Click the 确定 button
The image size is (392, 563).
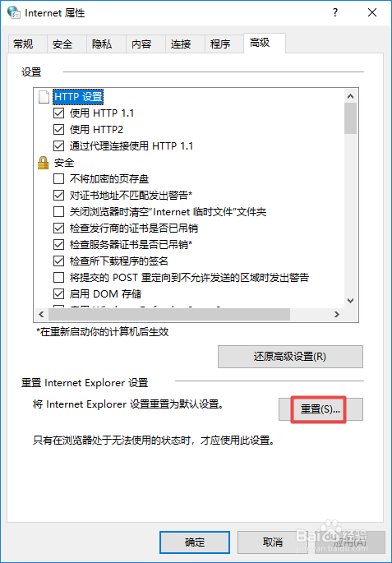[195, 542]
